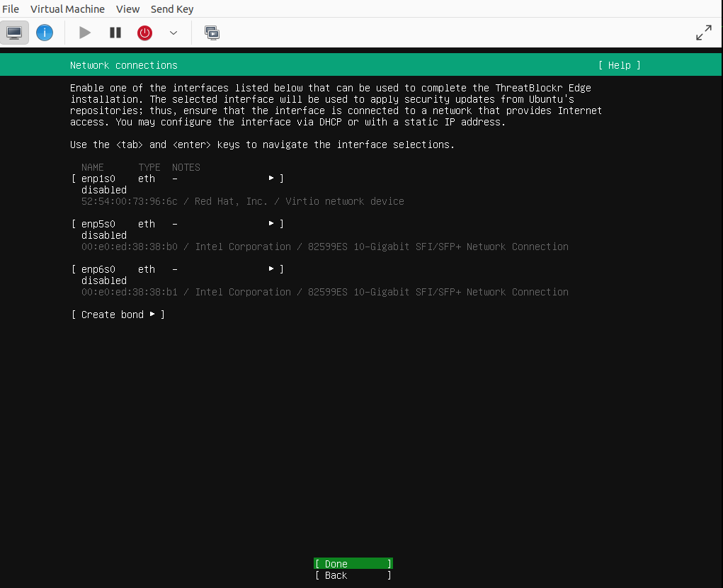Image resolution: width=723 pixels, height=588 pixels.
Task: Expand shutdown options dropdown arrow
Action: click(173, 33)
